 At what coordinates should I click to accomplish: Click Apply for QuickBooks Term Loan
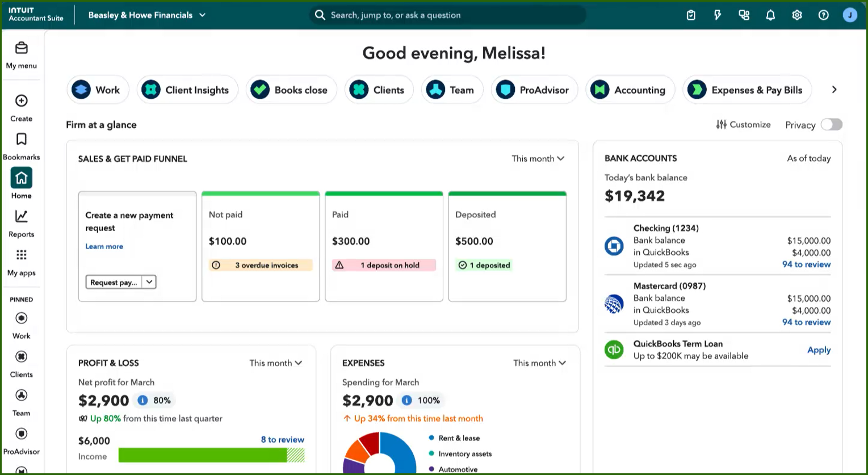point(819,350)
